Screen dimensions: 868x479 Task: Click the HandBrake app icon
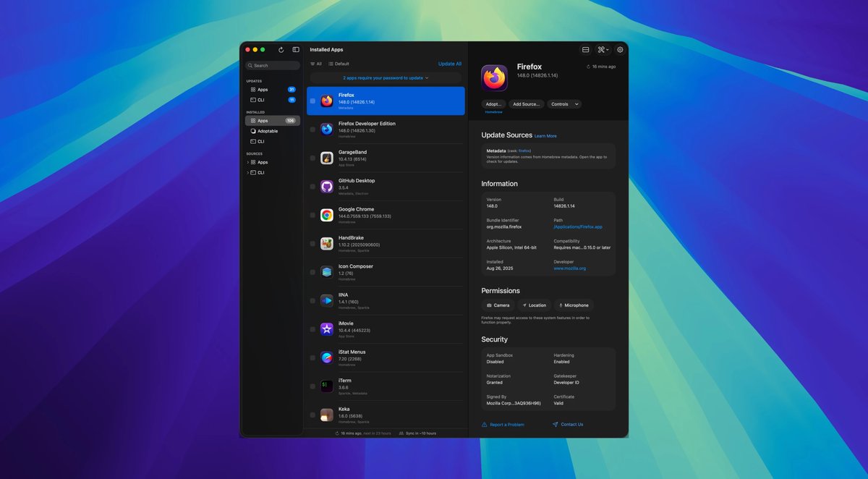click(327, 244)
